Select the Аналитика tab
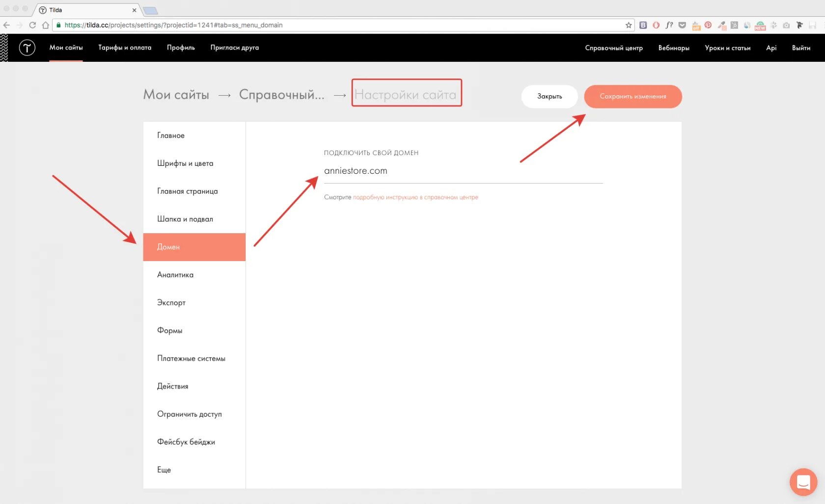Viewport: 825px width, 504px height. pyautogui.click(x=194, y=275)
